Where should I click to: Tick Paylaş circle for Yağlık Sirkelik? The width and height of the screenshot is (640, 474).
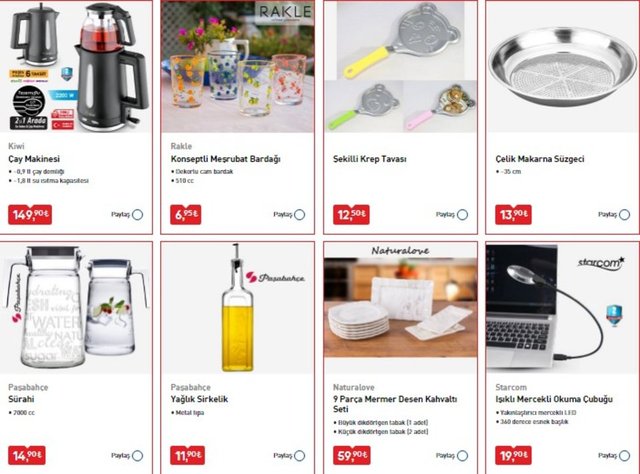tap(300, 456)
